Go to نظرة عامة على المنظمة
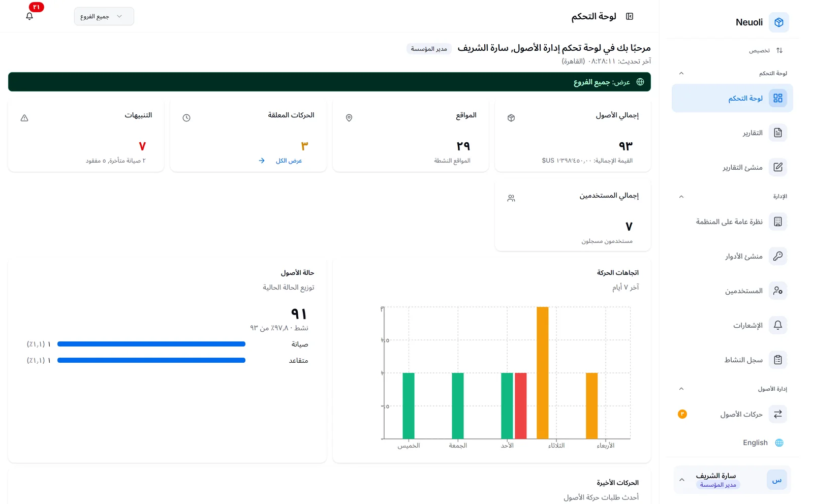Screen dimensions: 813x504 point(732,222)
